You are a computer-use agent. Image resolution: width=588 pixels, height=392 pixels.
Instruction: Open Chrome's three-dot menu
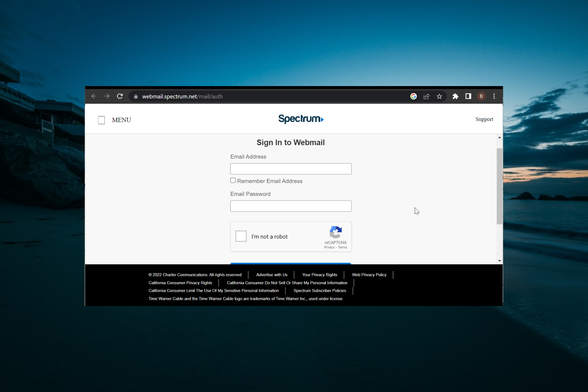click(494, 96)
